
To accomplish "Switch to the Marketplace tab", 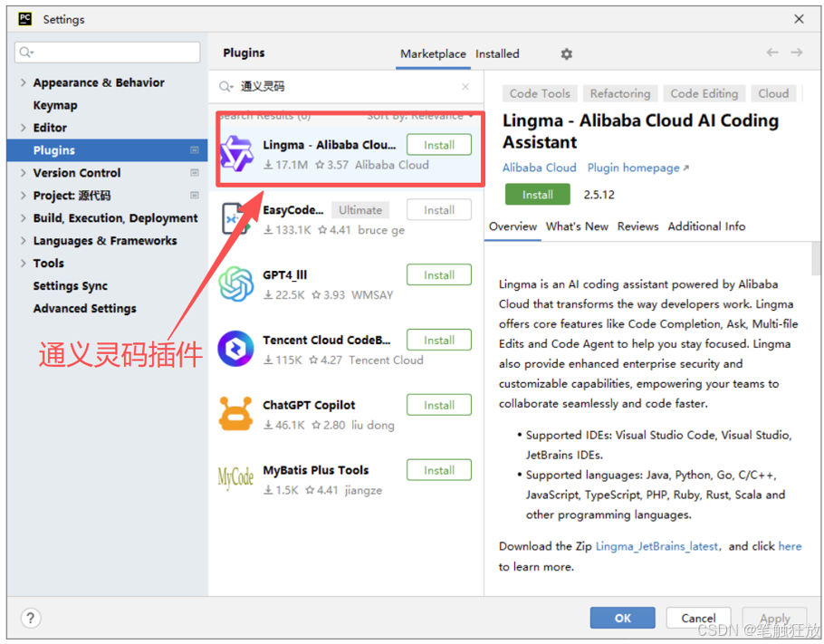I will click(x=433, y=53).
